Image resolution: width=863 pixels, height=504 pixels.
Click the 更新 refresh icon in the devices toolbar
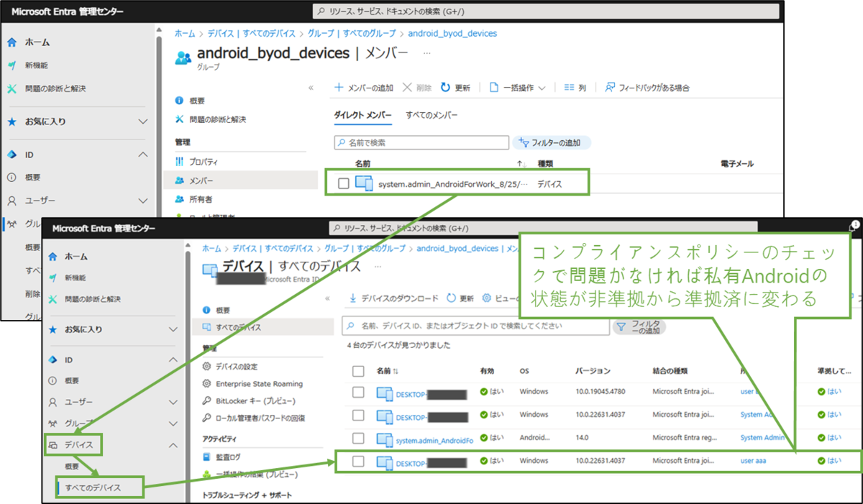tap(451, 298)
